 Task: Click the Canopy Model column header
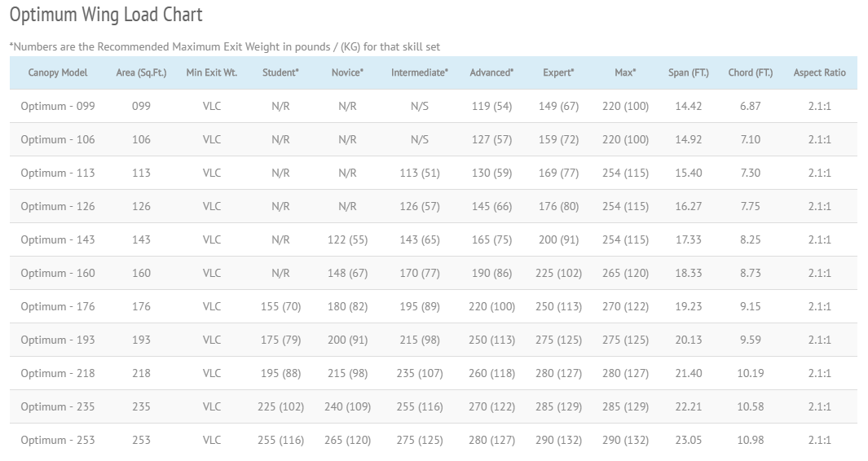coord(58,72)
